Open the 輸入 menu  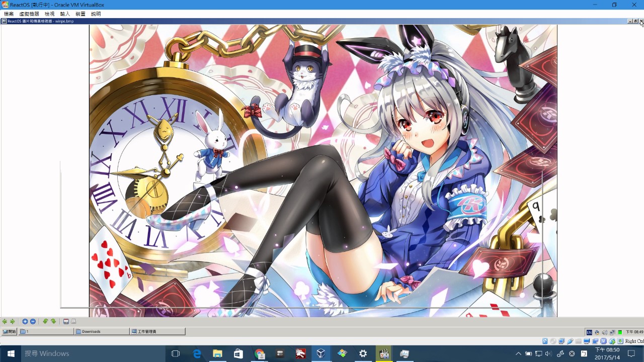[x=65, y=14]
